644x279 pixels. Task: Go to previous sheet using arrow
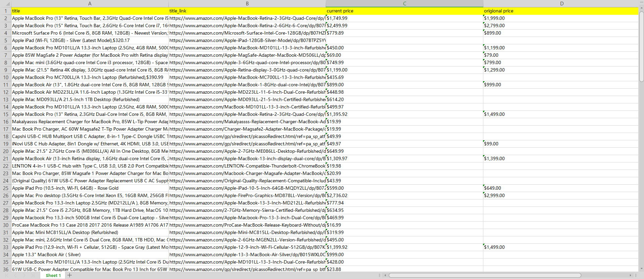coord(15,275)
